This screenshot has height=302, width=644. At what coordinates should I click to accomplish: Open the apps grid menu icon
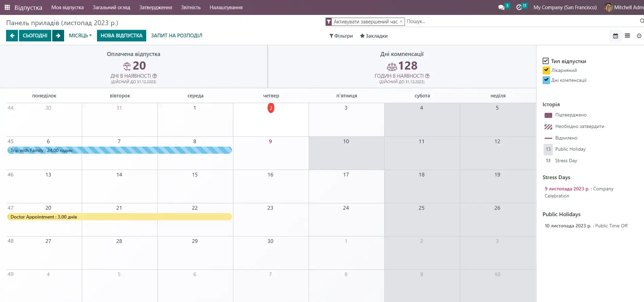click(x=7, y=7)
